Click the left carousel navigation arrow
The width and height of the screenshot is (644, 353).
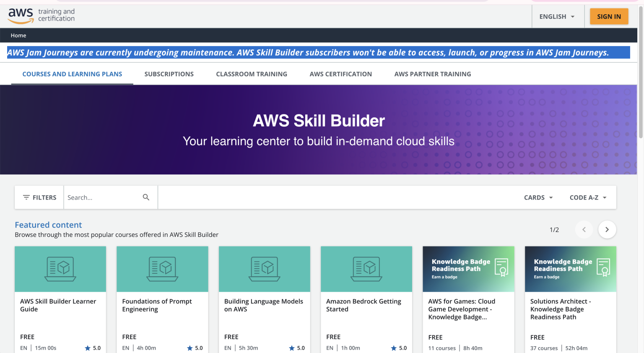click(x=584, y=229)
